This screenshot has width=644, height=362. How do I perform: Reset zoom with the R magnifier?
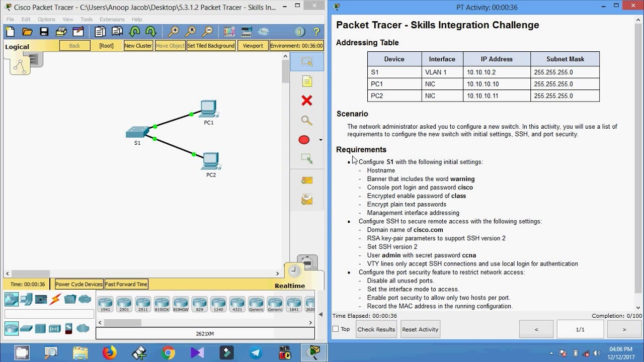pos(190,32)
